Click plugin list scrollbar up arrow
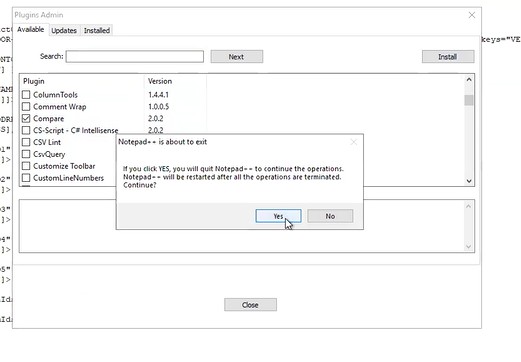 469,80
